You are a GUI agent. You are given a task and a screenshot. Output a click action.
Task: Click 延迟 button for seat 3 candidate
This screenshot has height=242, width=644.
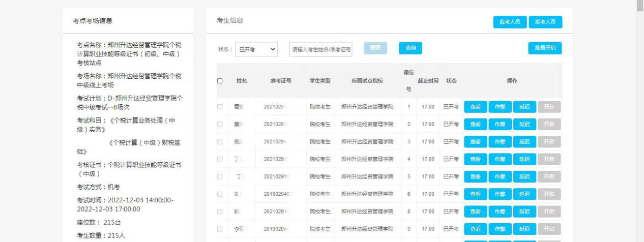[x=524, y=142]
